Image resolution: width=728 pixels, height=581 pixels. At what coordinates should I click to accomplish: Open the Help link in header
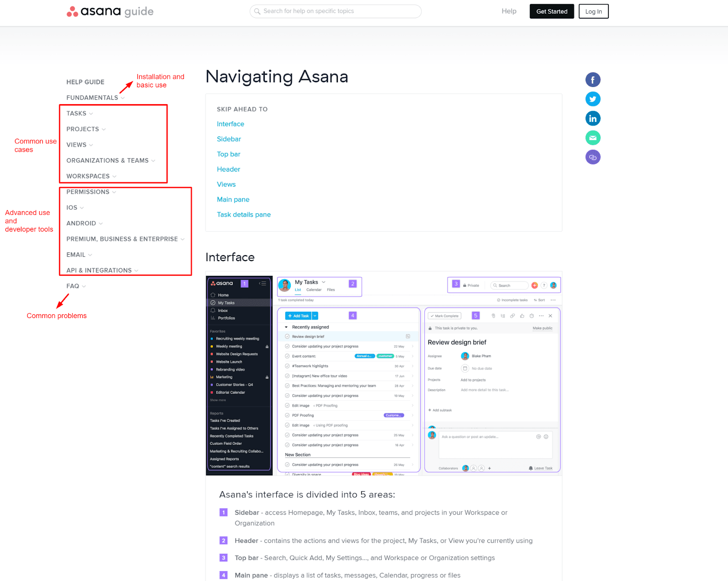(x=509, y=11)
